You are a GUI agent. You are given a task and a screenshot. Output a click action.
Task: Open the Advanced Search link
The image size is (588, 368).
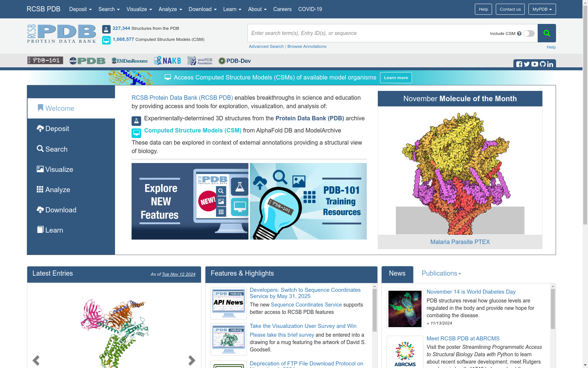[x=266, y=46]
